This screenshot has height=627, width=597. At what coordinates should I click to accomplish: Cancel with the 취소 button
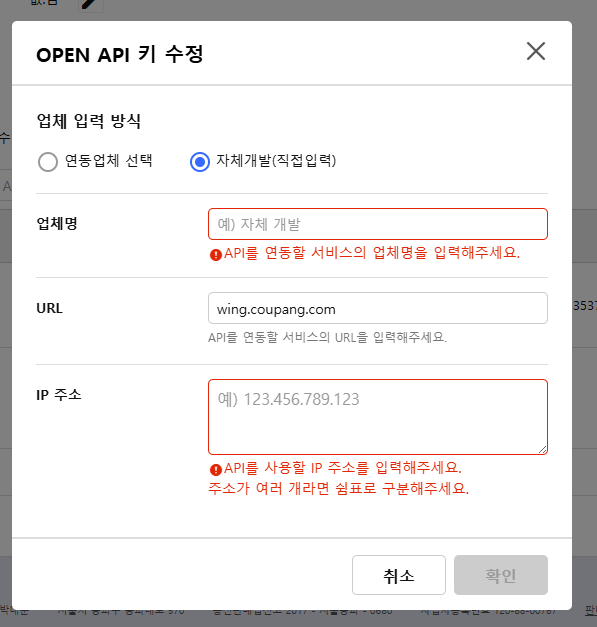point(399,575)
